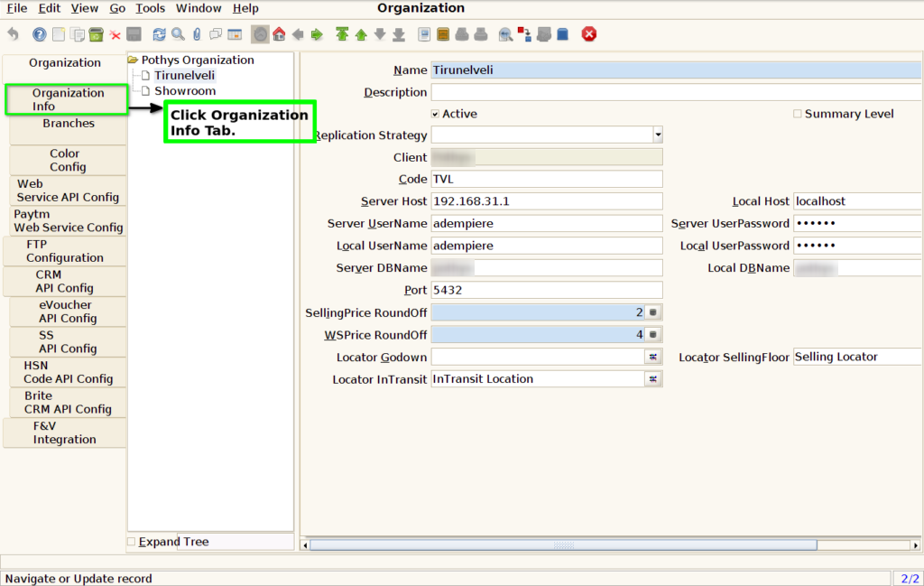
Task: Open the Window menu
Action: pyautogui.click(x=199, y=8)
